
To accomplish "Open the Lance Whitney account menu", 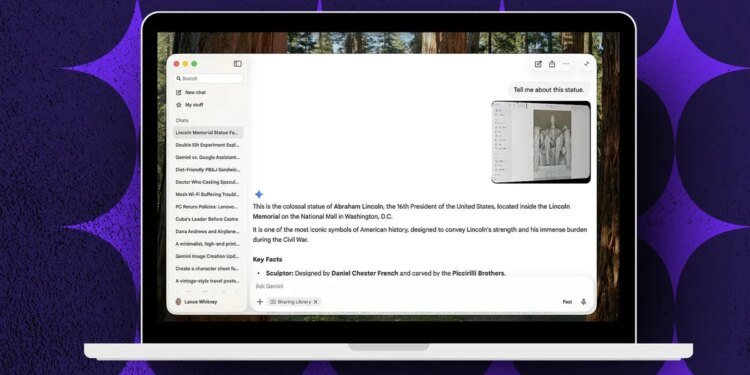I will (197, 302).
